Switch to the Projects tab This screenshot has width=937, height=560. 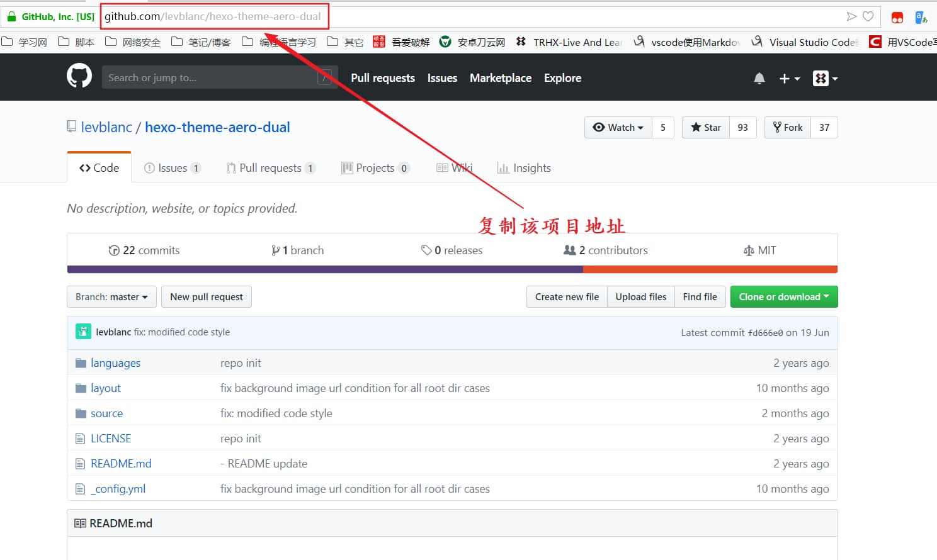(x=375, y=168)
